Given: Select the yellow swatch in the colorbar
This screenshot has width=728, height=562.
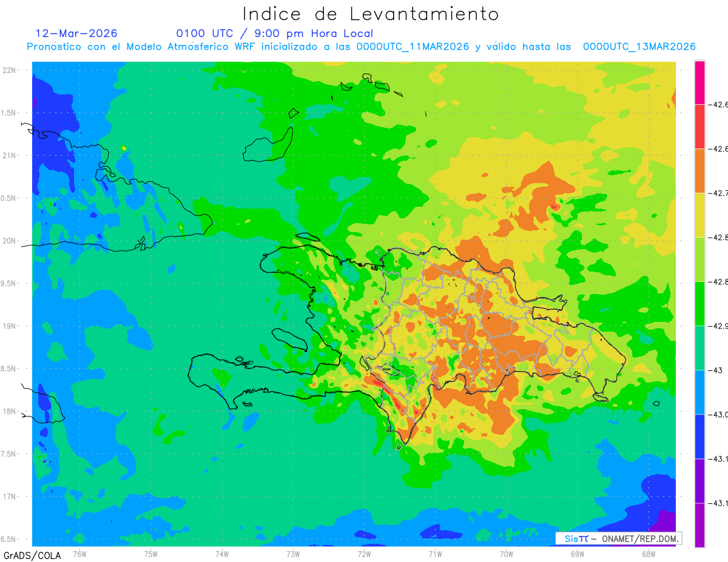Looking at the screenshot, I should click(x=699, y=215).
